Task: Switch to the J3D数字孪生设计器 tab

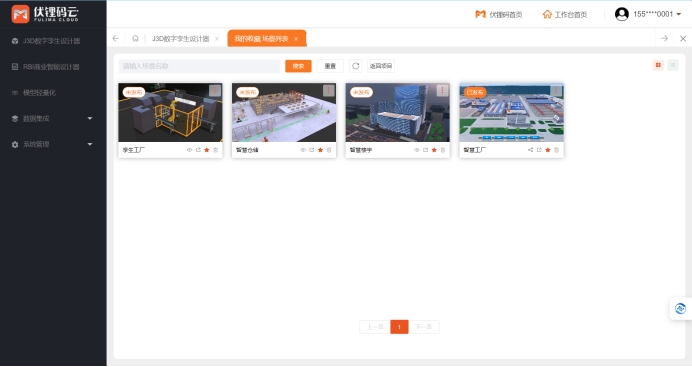Action: (x=181, y=39)
